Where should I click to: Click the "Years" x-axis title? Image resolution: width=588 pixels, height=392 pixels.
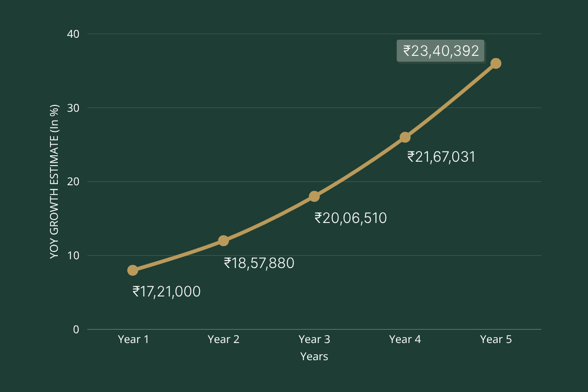click(x=314, y=356)
